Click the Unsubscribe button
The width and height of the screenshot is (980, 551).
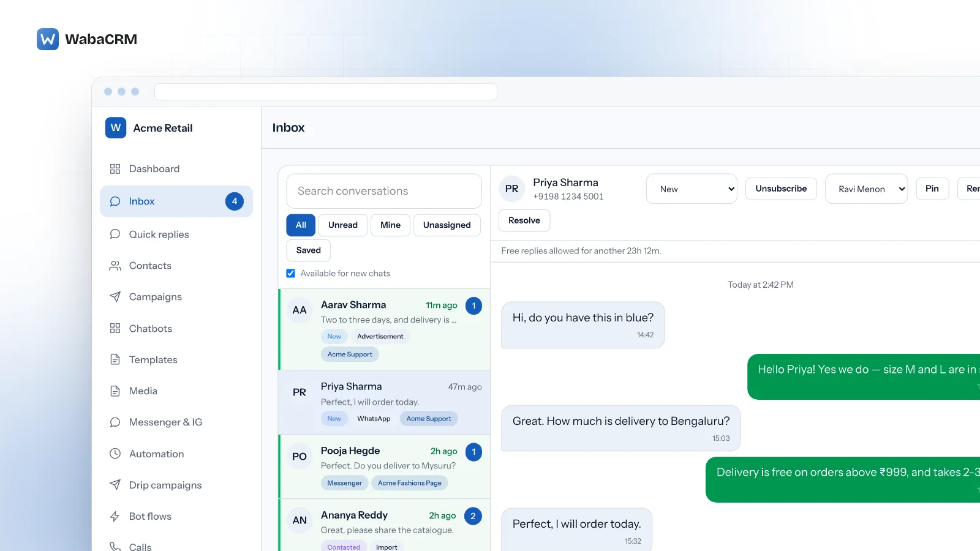[781, 189]
